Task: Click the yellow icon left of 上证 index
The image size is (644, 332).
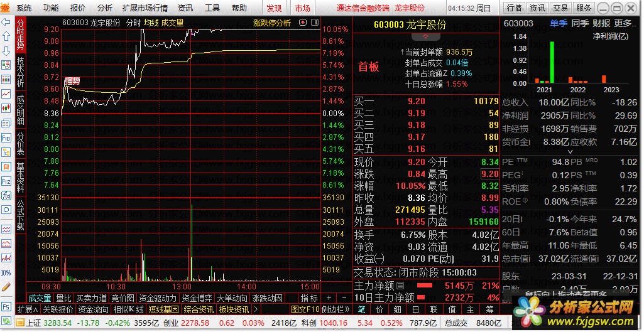Action: pos(21,323)
